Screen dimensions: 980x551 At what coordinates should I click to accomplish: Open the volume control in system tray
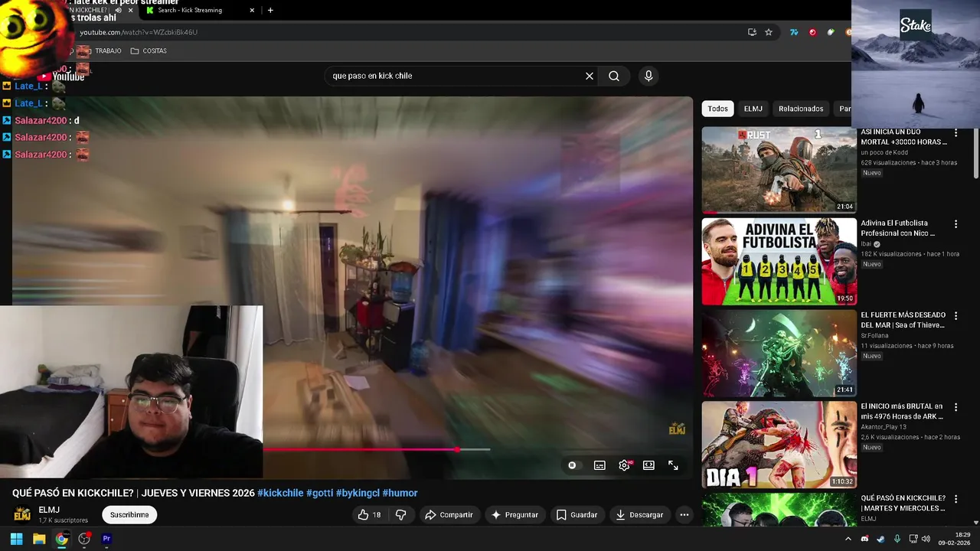tap(926, 539)
